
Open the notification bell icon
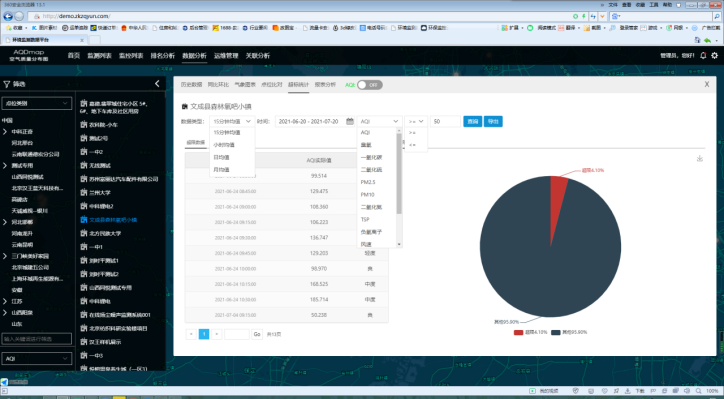(703, 55)
